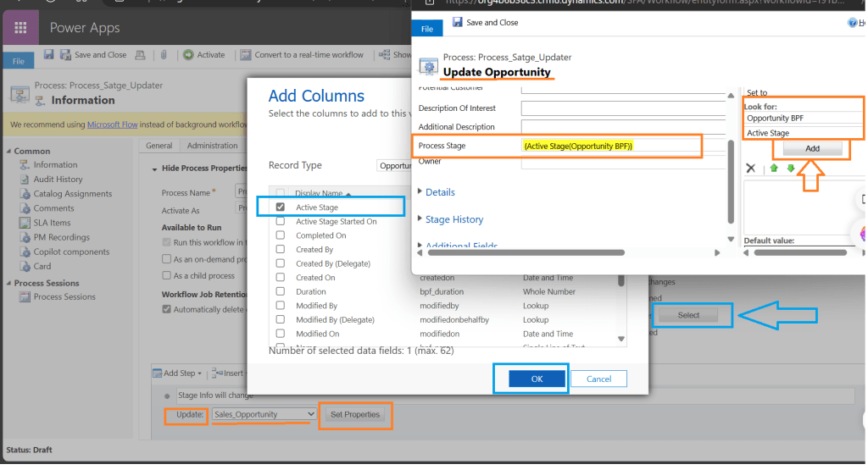
Task: Open File menu in Update Opportunity window
Action: (427, 29)
